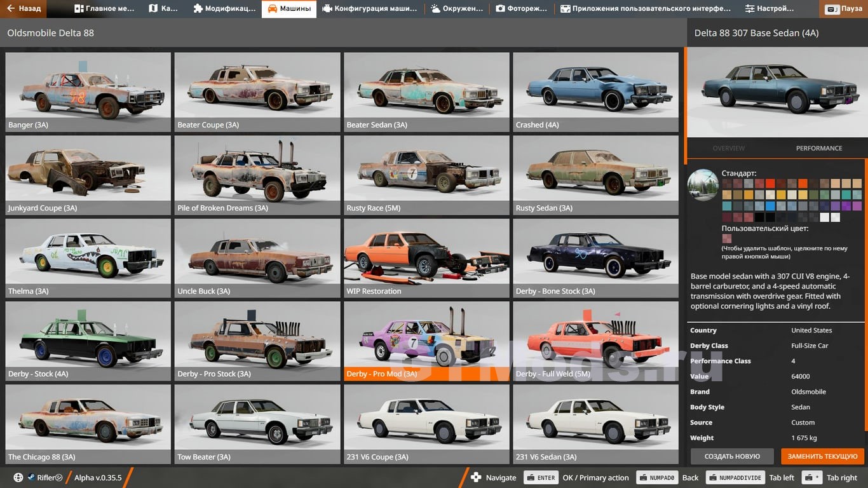Click the Source value Custom

(803, 423)
